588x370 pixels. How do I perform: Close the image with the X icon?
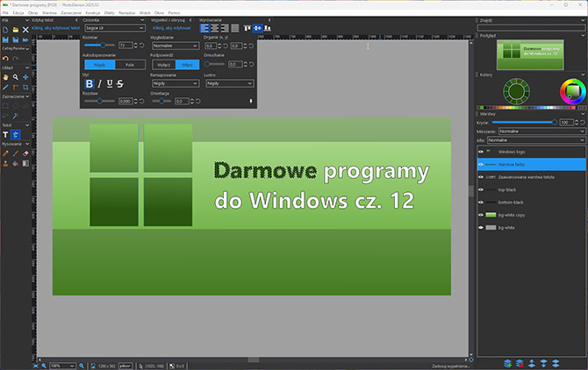coord(25,30)
